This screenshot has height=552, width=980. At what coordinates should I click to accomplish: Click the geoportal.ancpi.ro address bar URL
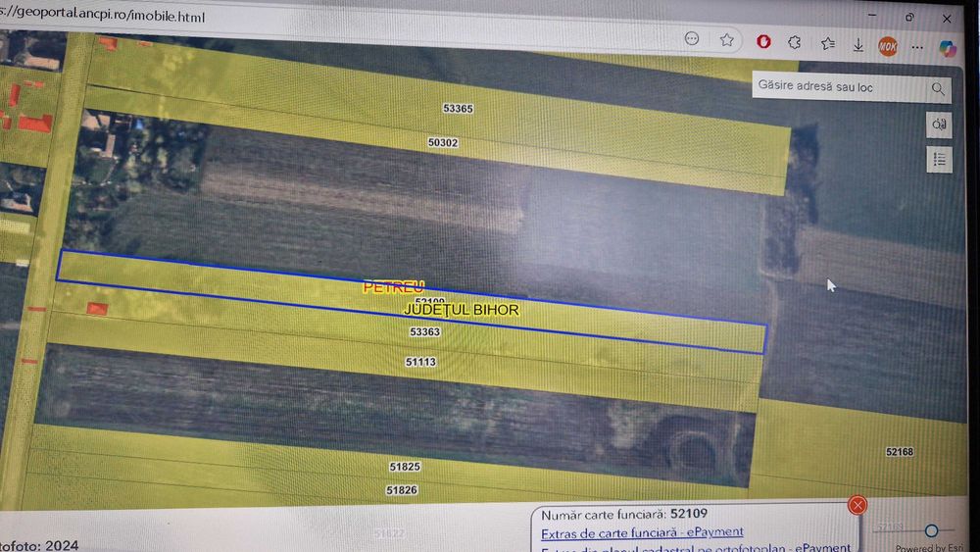click(103, 15)
